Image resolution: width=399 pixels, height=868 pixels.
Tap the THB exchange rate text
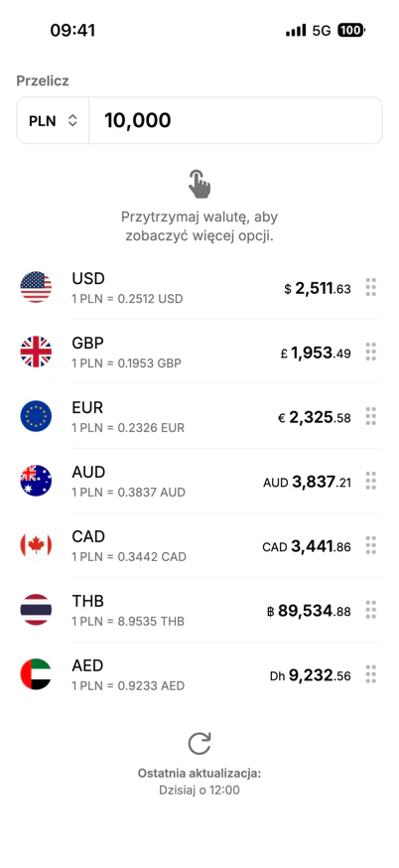pos(128,621)
